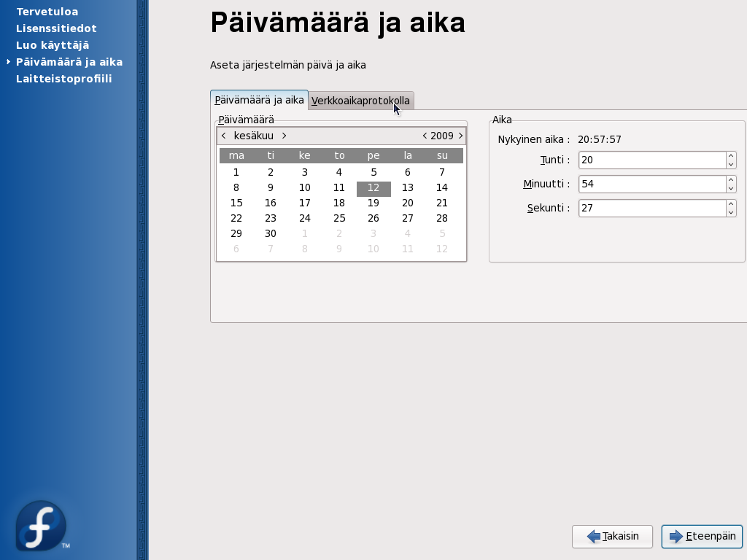747x560 pixels.
Task: Click inside the Minuutti input field
Action: coord(651,184)
